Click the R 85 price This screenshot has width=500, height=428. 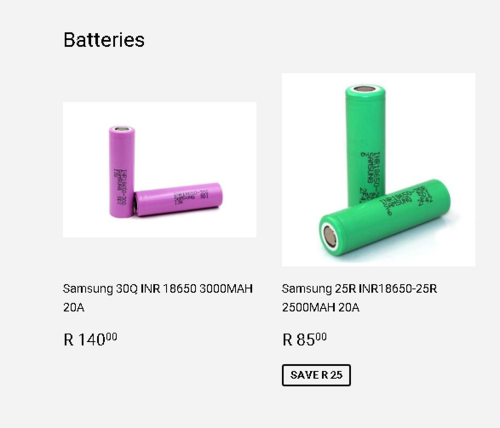pyautogui.click(x=304, y=339)
